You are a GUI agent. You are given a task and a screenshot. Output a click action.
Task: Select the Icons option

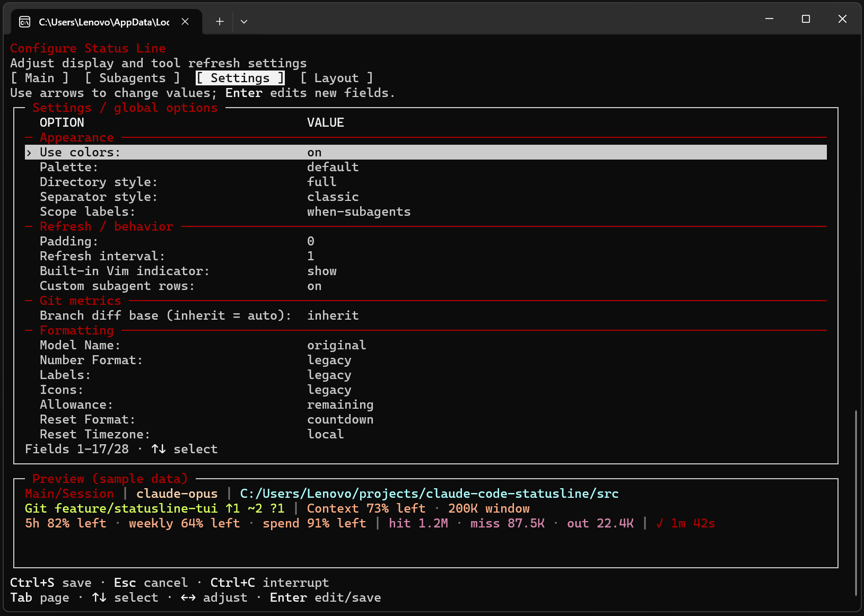pyautogui.click(x=62, y=390)
